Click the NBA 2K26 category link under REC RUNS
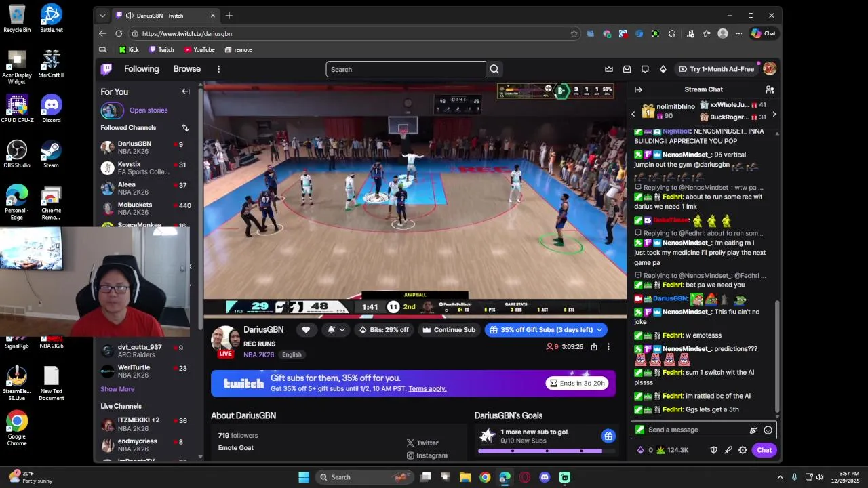The image size is (868, 488). pos(258,354)
